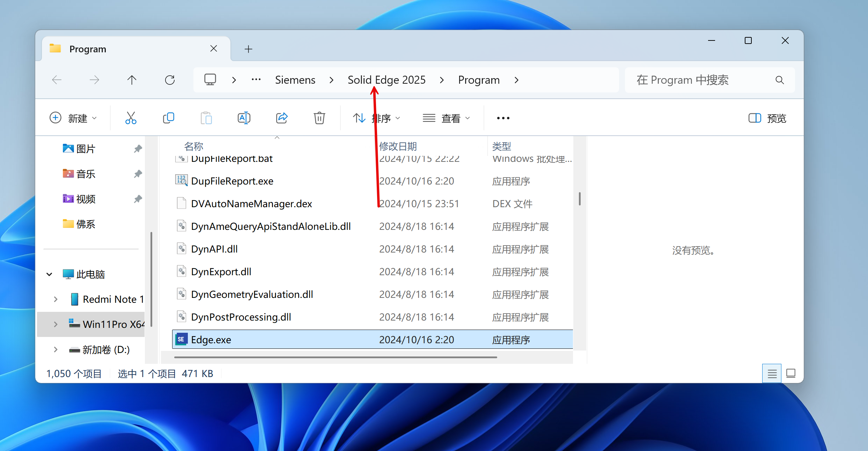Viewport: 868px width, 451px height.
Task: Click the Rename icon in toolbar
Action: pos(244,118)
